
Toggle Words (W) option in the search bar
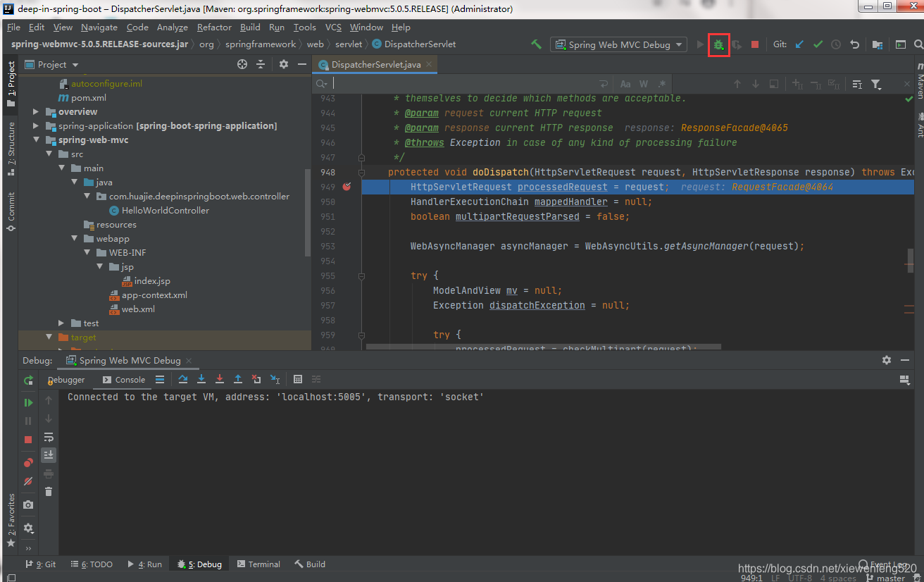click(644, 84)
